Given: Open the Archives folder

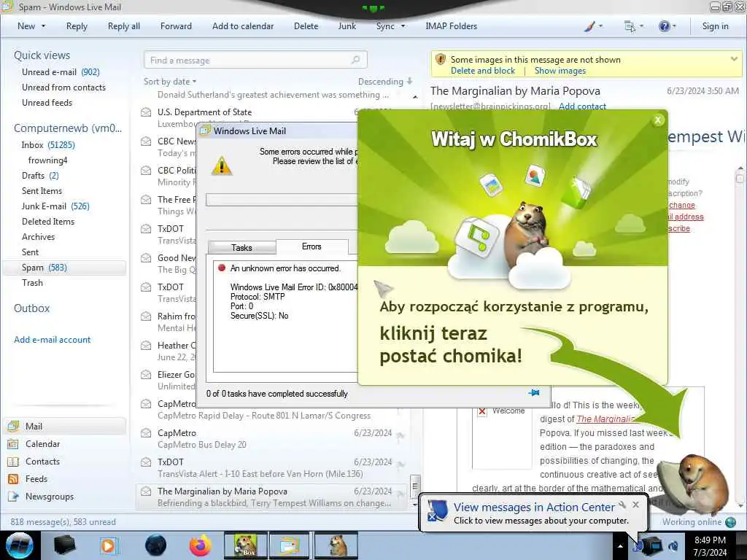Looking at the screenshot, I should (38, 237).
